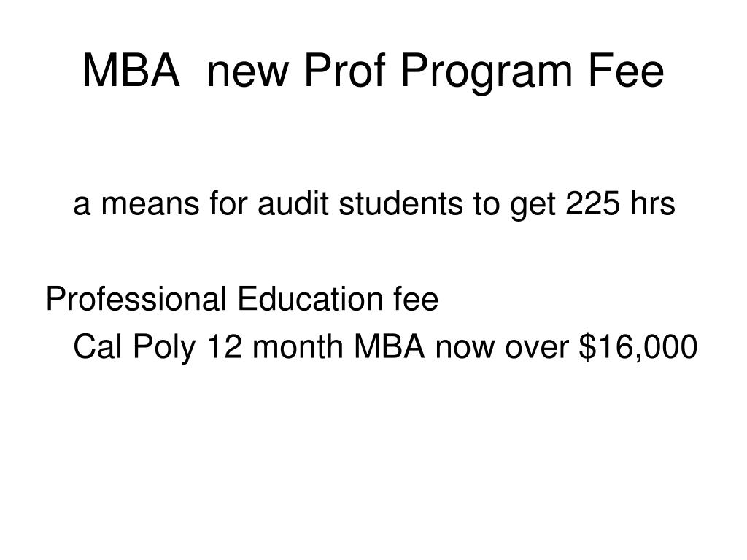Viewport: 747px width, 560px height.
Task: Click the words 'now over' before the amount
Action: (502, 349)
